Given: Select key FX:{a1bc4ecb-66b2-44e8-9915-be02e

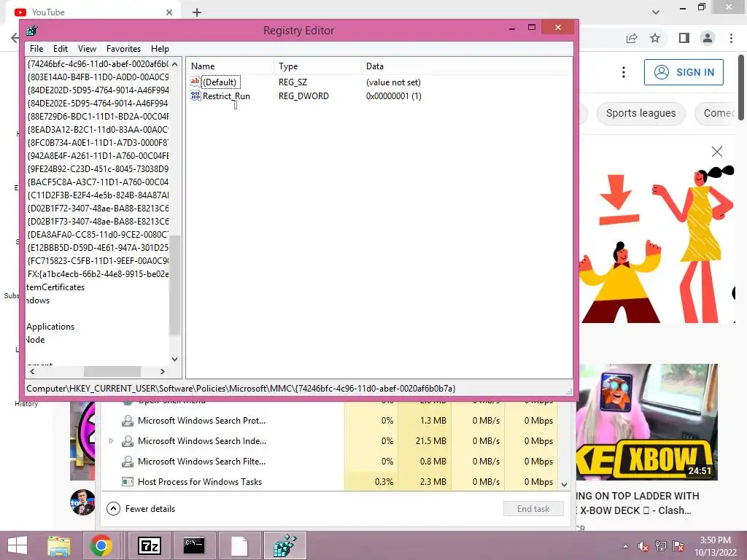Looking at the screenshot, I should 98,274.
